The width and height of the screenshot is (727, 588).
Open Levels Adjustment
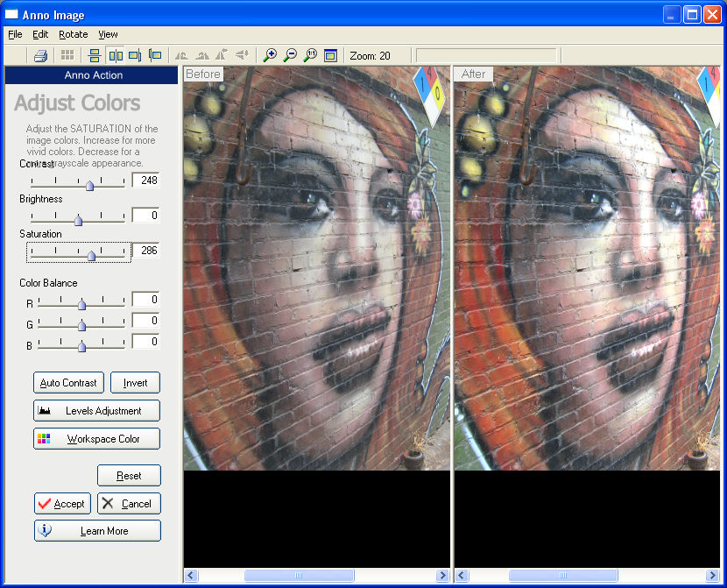point(97,411)
